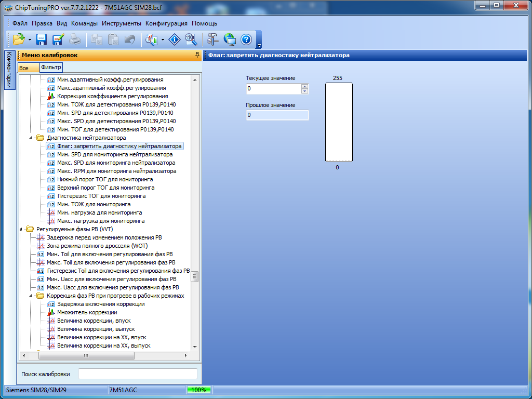Click the blue question mark help icon
The width and height of the screenshot is (532, 399).
click(246, 39)
